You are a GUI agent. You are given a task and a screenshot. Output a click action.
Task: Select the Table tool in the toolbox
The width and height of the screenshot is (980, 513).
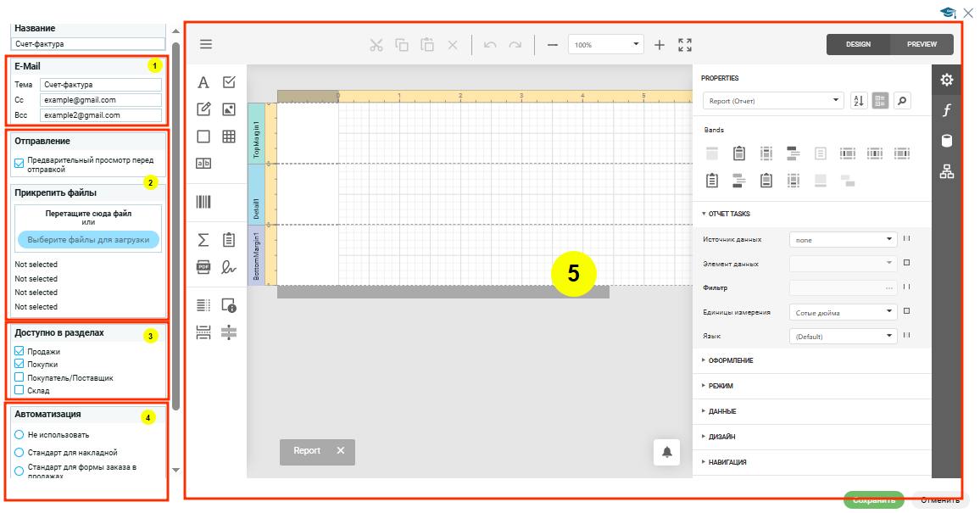coord(228,137)
